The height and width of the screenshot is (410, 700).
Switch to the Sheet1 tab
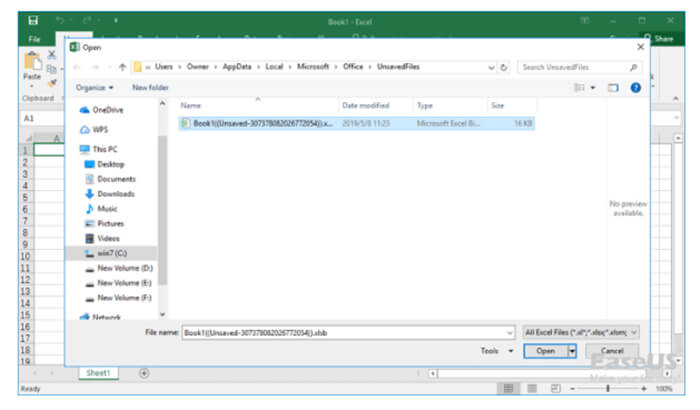(98, 373)
